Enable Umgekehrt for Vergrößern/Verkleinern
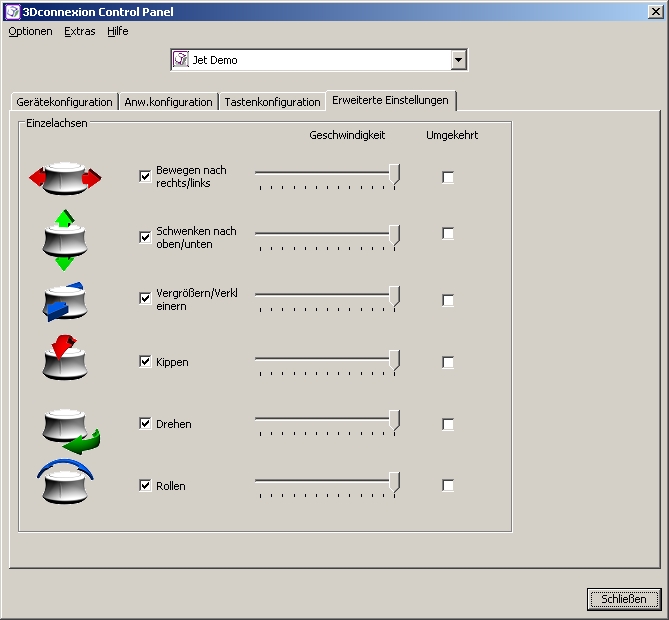The height and width of the screenshot is (620, 669). pos(448,300)
